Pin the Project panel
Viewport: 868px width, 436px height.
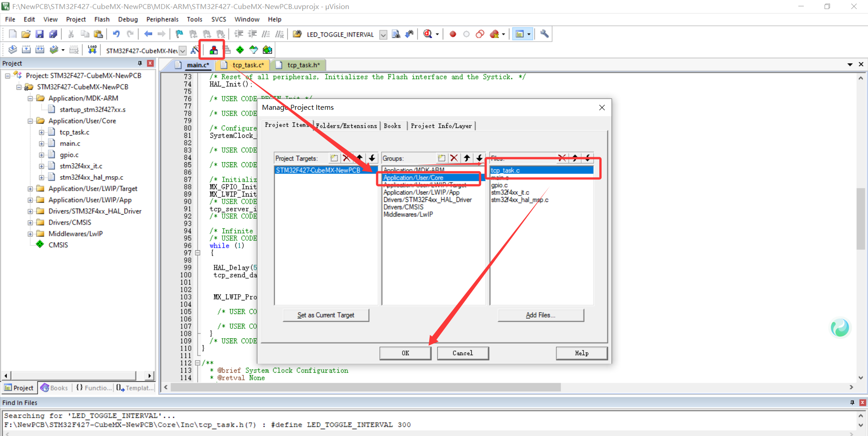click(x=140, y=63)
